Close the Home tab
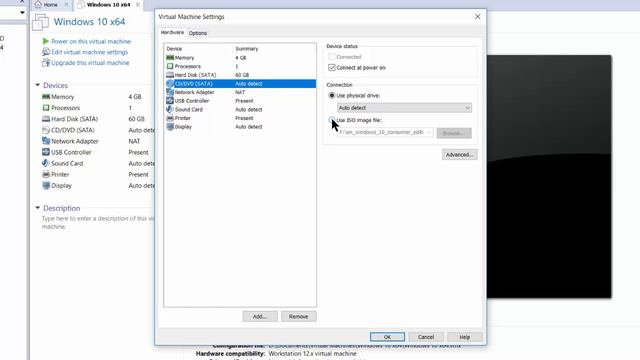Viewport: 640px width, 360px height. tap(66, 5)
